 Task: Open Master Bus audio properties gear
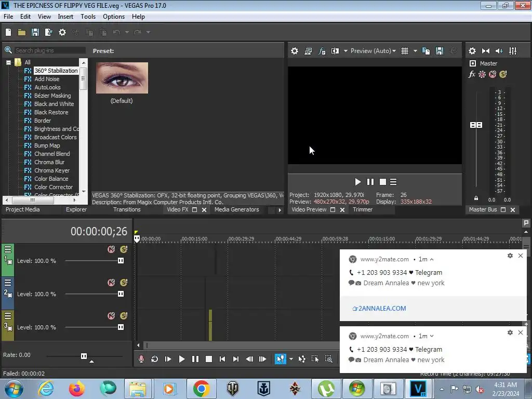click(x=472, y=51)
